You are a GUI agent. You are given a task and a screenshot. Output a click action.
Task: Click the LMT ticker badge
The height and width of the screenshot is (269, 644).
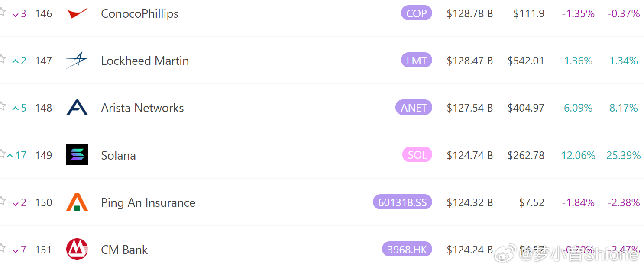point(416,61)
